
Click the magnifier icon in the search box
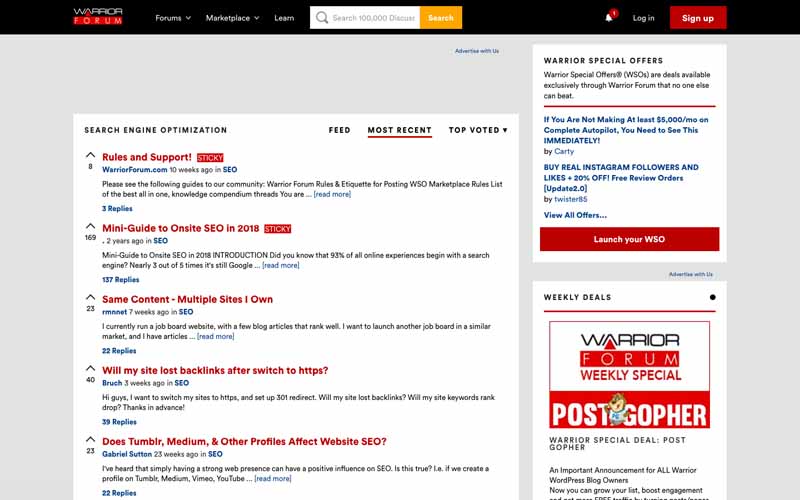click(321, 18)
